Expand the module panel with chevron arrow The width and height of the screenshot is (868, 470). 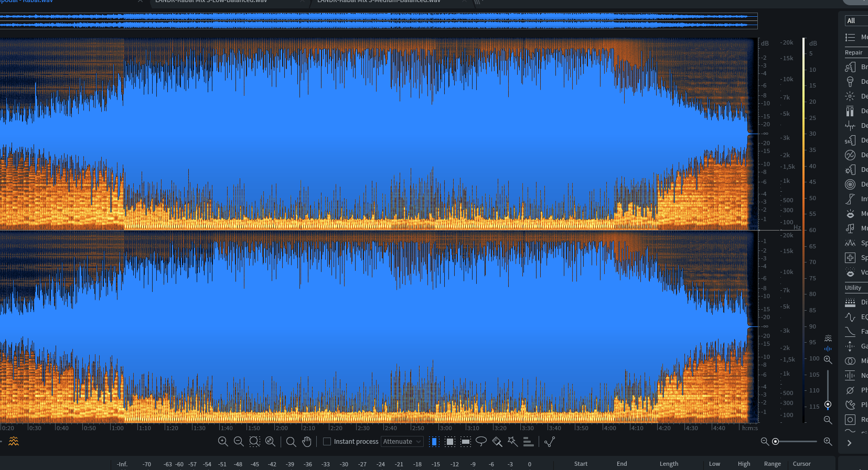850,443
